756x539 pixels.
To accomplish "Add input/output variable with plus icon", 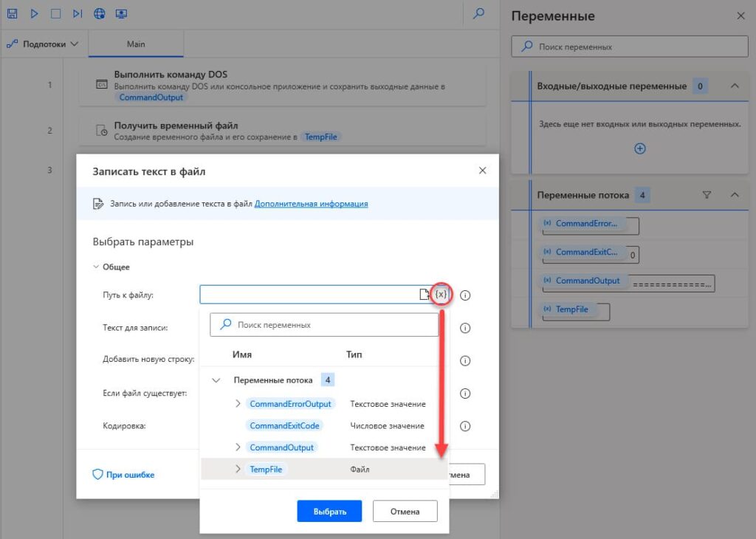I will (x=640, y=148).
